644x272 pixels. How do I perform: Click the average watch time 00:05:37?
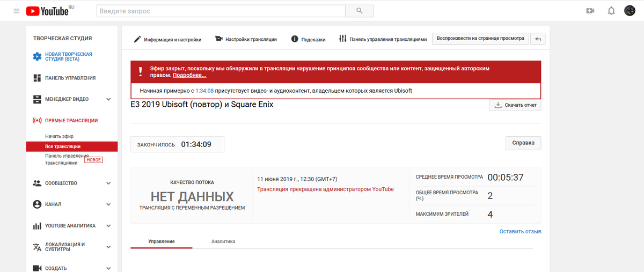[505, 177]
